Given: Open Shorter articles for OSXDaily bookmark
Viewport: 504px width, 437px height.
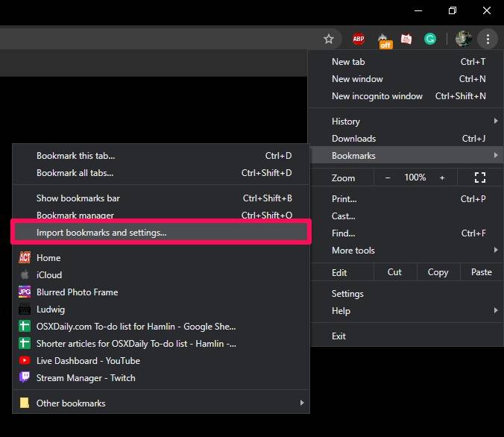Looking at the screenshot, I should 161,344.
